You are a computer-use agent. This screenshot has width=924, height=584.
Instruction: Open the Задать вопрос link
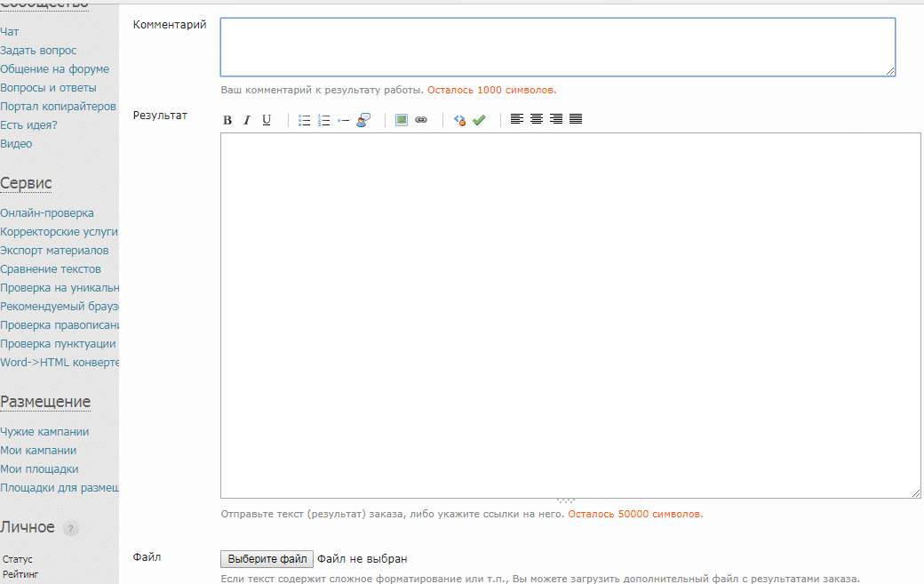tap(38, 51)
